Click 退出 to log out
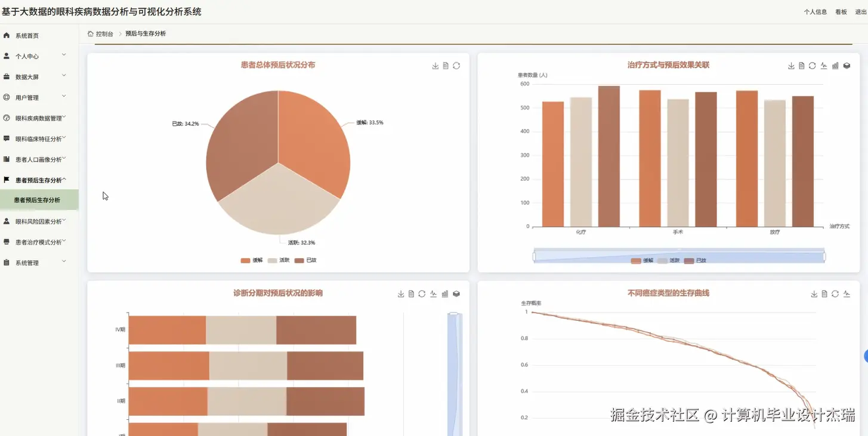The image size is (868, 436). click(861, 12)
